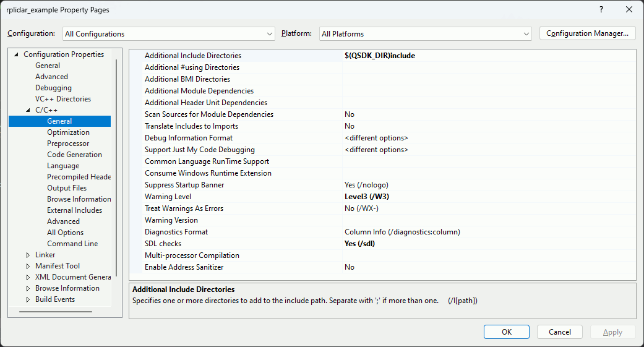Viewport: 644px width, 347px height.
Task: Close the Property Pages dialog
Action: pos(629,9)
